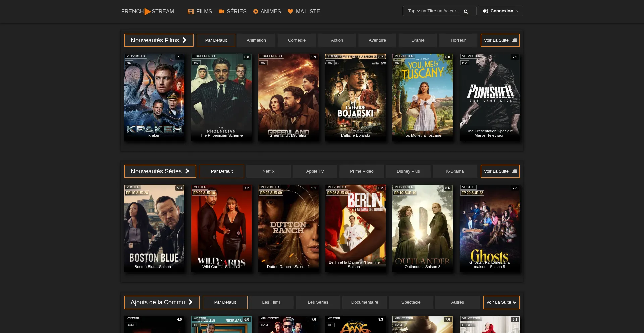
Task: Open the MA LISTE menu
Action: (x=304, y=12)
